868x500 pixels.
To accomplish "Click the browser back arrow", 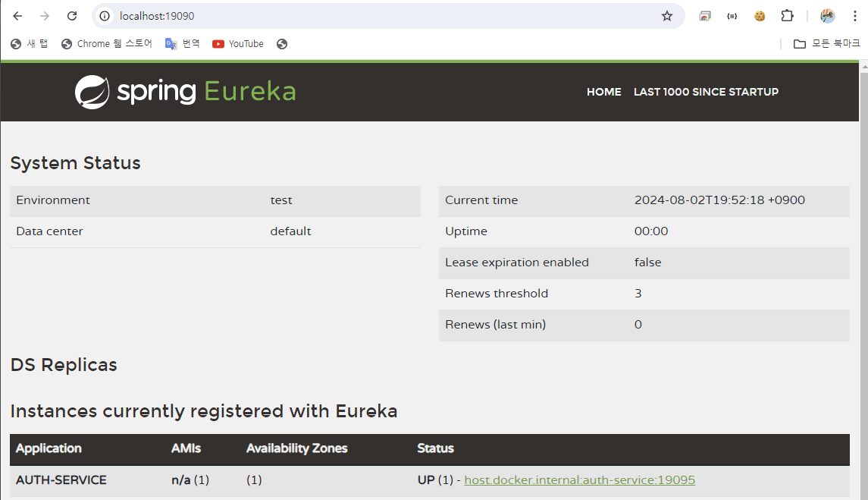I will pyautogui.click(x=17, y=16).
